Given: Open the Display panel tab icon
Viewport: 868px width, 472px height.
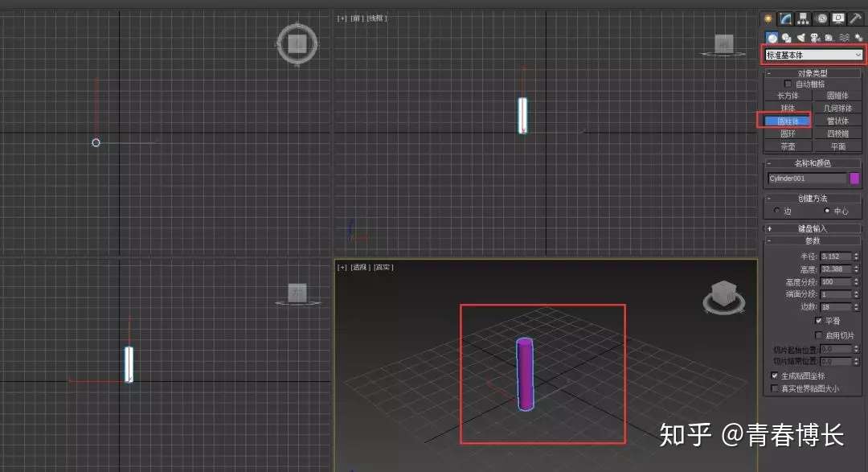Looking at the screenshot, I should tap(838, 18).
